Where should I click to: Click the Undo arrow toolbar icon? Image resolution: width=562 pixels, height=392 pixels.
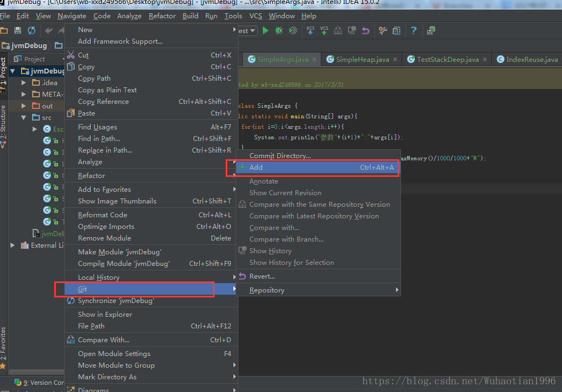click(x=49, y=31)
